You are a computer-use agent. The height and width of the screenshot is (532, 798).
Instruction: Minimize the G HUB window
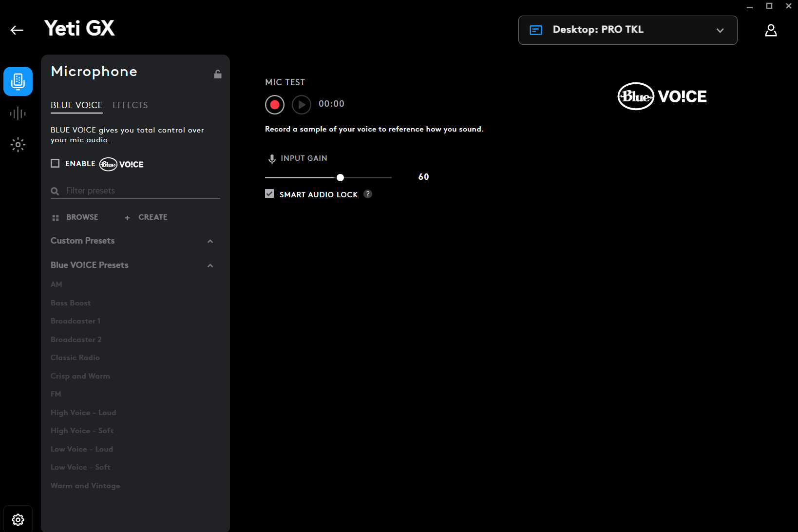pos(750,6)
